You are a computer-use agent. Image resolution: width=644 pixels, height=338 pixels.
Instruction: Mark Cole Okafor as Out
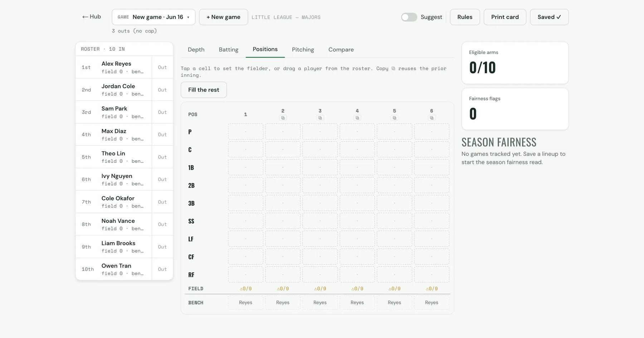click(x=162, y=202)
